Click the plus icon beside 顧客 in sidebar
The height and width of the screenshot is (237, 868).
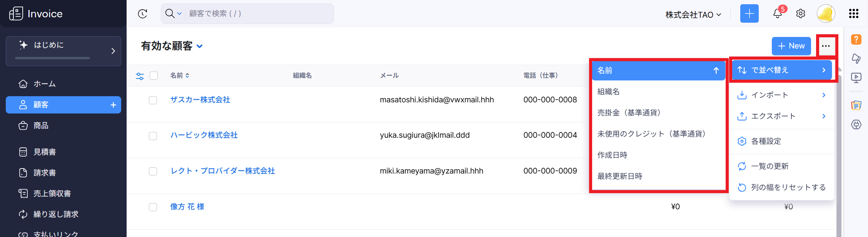pyautogui.click(x=114, y=105)
